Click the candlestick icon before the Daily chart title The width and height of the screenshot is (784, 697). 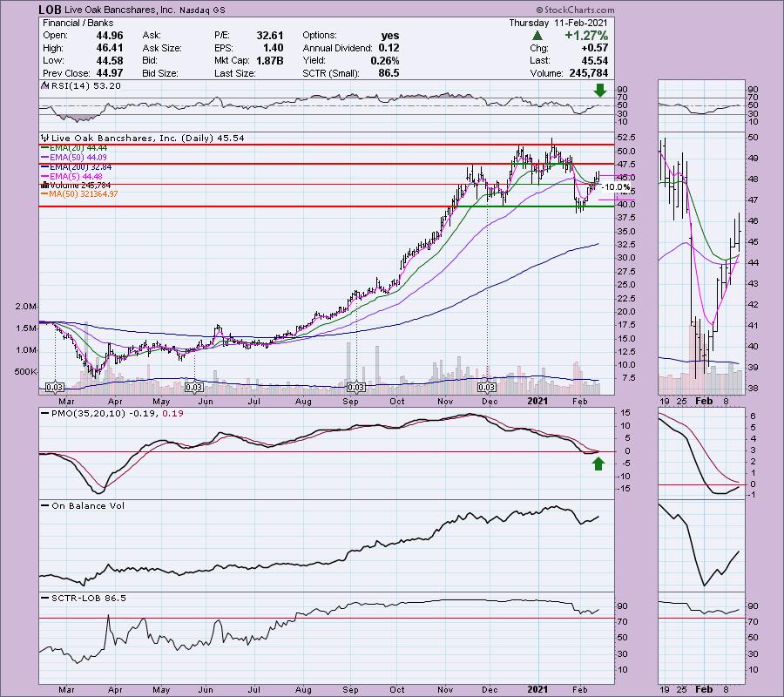[45, 138]
